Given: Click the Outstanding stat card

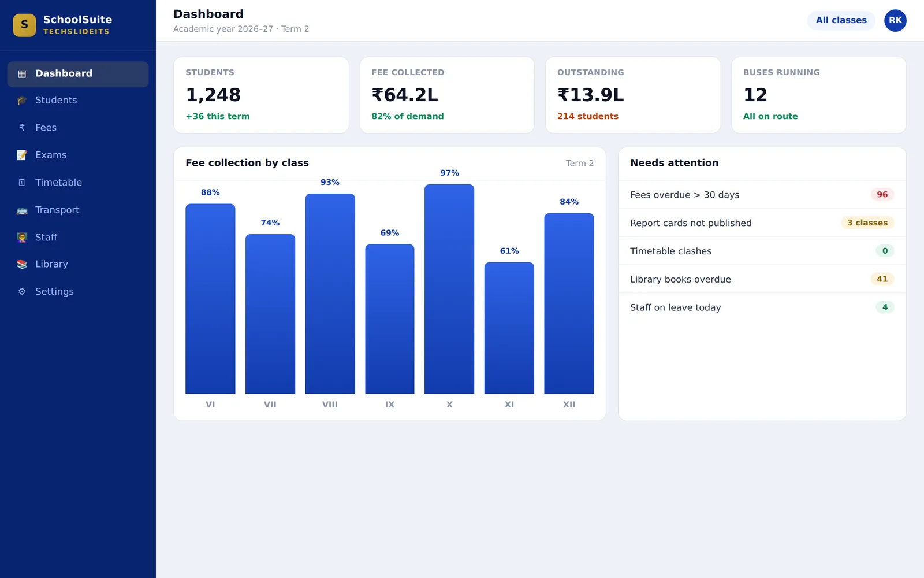Looking at the screenshot, I should [x=633, y=95].
